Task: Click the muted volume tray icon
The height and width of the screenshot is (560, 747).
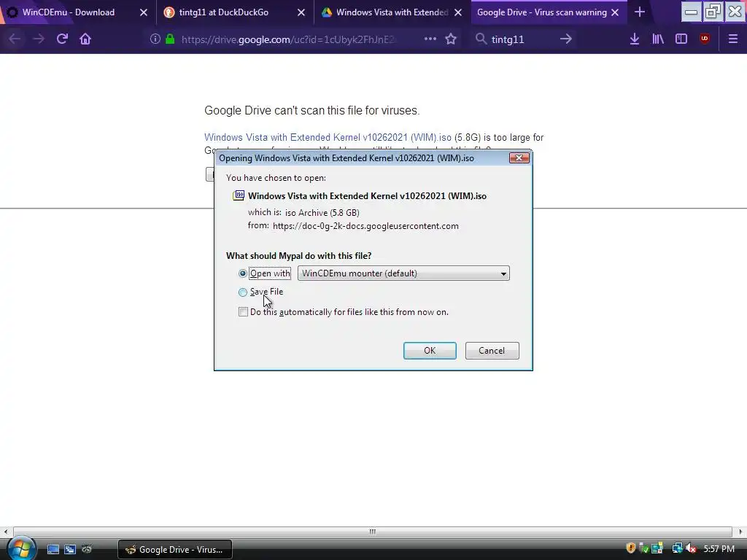Action: coord(692,548)
